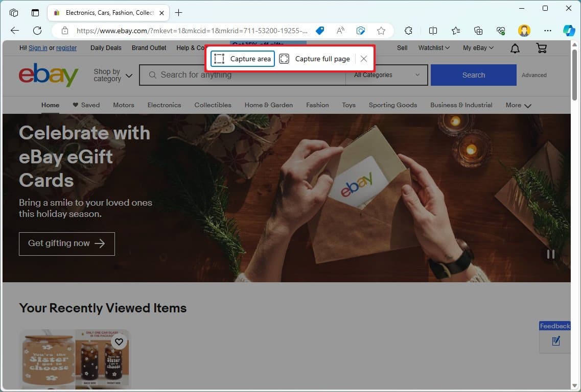Select Capture full page button
This screenshot has width=581, height=392.
tap(315, 59)
